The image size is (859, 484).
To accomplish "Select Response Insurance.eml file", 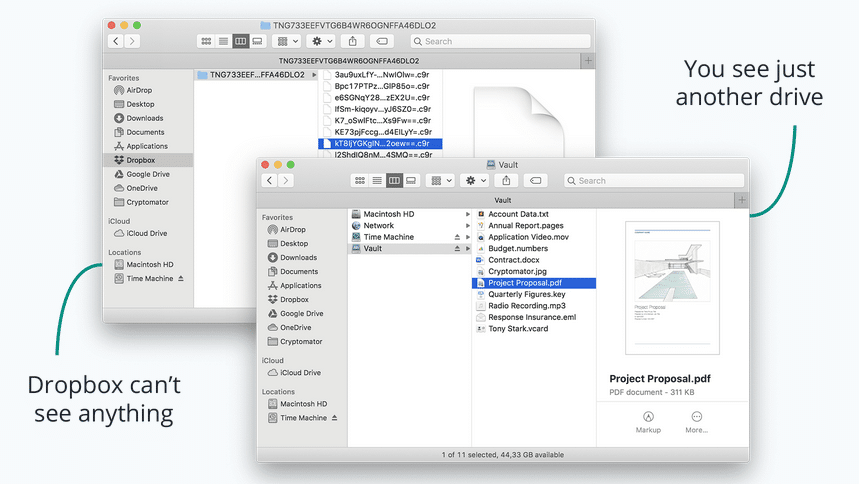I will pos(534,317).
